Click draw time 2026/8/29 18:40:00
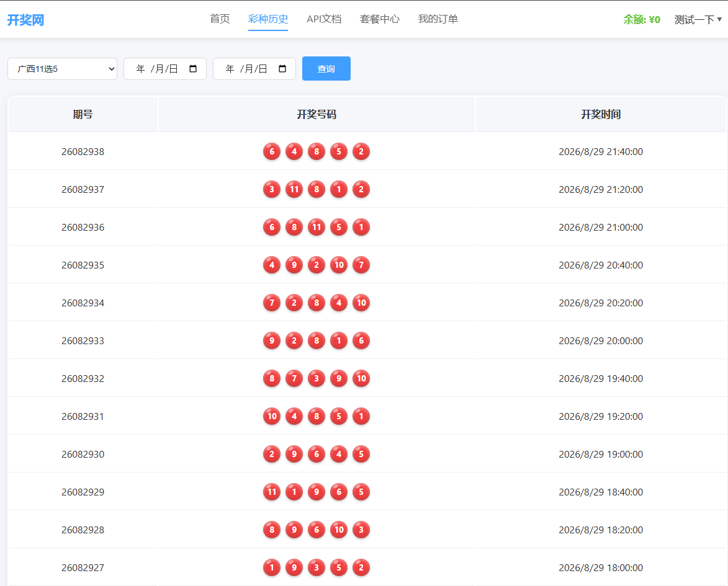728x586 pixels. (x=601, y=492)
